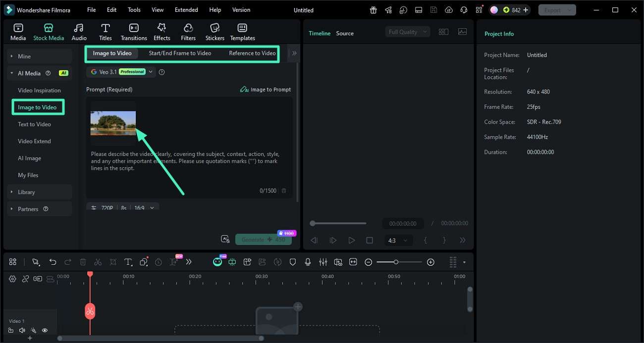This screenshot has width=644, height=343.
Task: Collapse the AI Media section
Action: tap(40, 73)
